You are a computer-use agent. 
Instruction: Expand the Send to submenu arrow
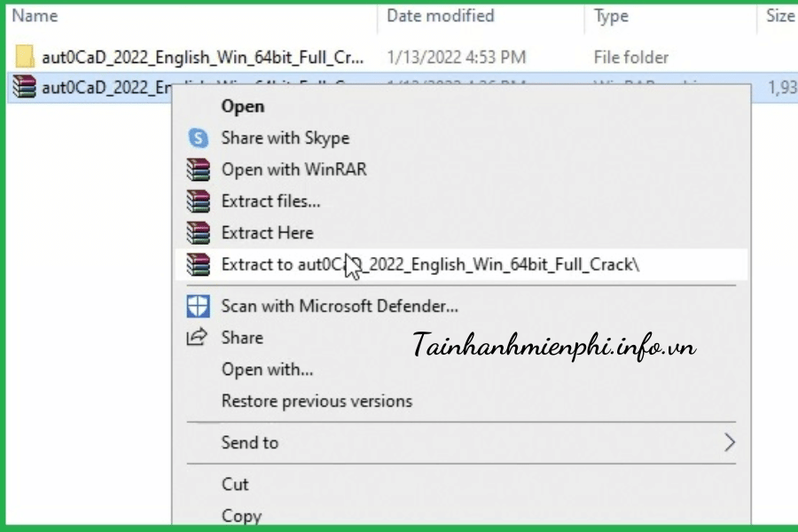[x=729, y=442]
